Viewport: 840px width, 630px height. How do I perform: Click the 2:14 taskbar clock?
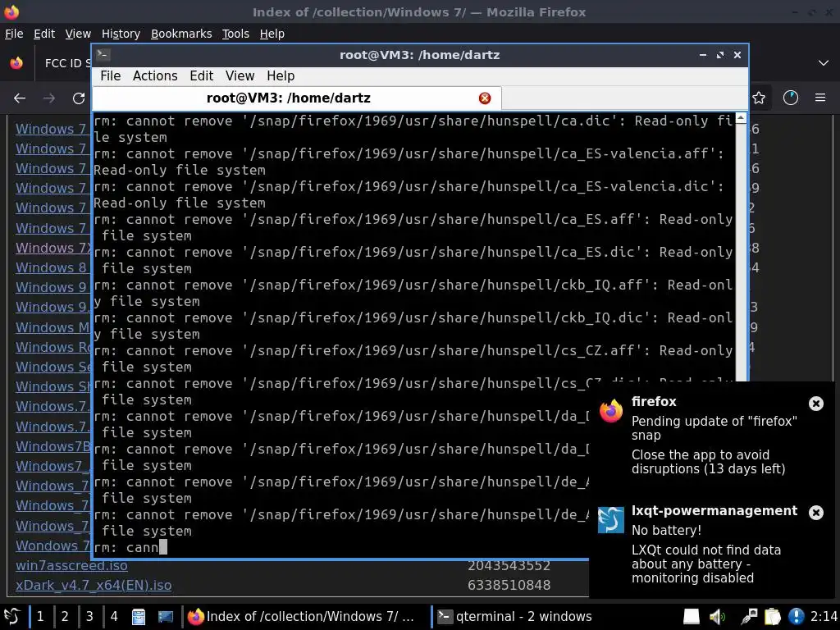pos(824,617)
